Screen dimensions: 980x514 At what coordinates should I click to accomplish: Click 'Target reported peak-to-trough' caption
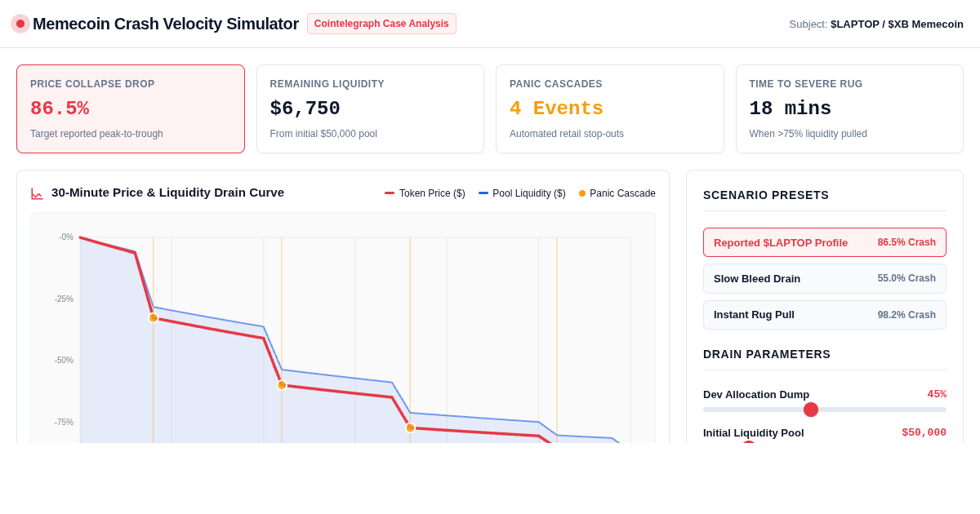(x=96, y=134)
